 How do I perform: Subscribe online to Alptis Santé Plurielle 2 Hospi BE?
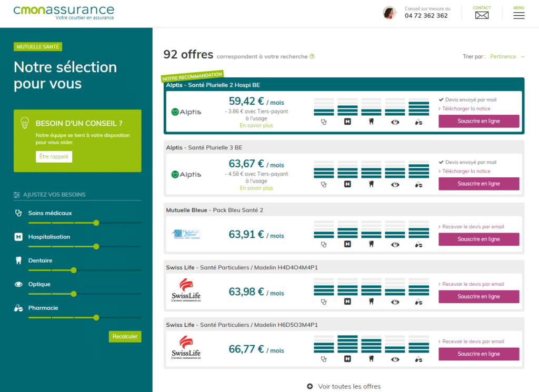coord(478,121)
